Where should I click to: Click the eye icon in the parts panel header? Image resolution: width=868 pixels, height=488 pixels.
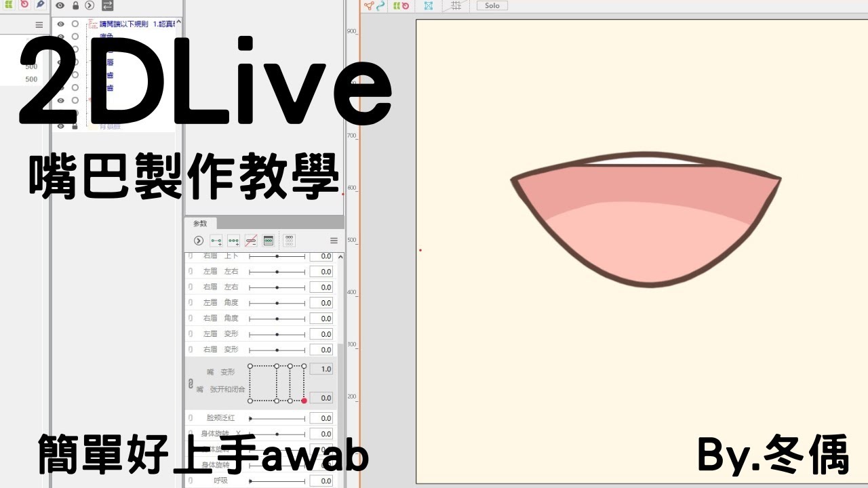click(60, 5)
